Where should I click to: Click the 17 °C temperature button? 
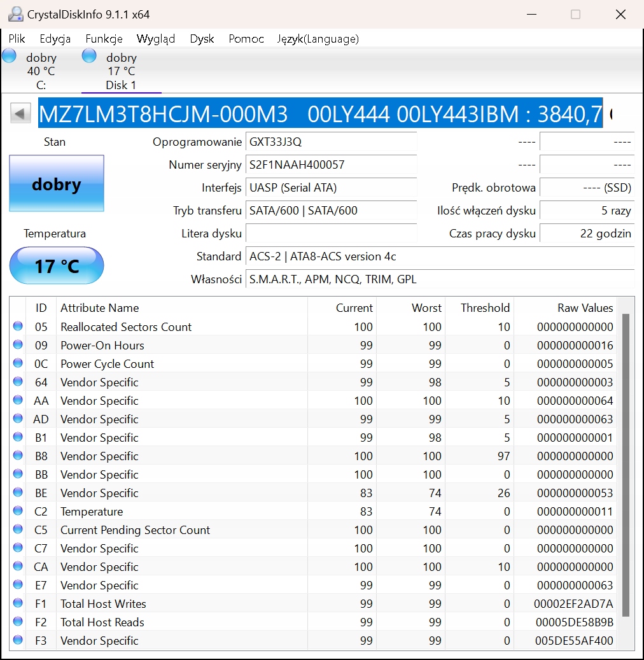coord(57,265)
